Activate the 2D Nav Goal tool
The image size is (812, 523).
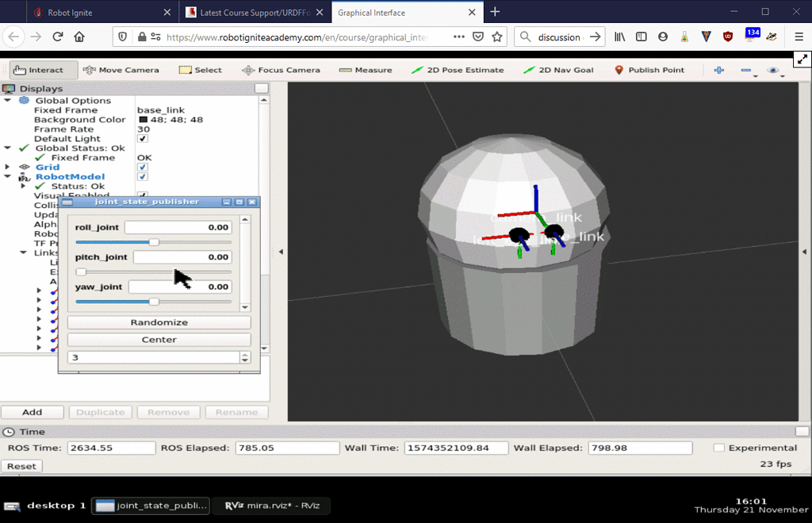click(x=561, y=70)
